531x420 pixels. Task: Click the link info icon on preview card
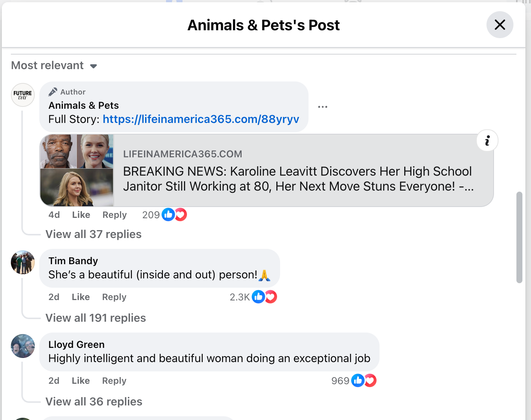487,141
